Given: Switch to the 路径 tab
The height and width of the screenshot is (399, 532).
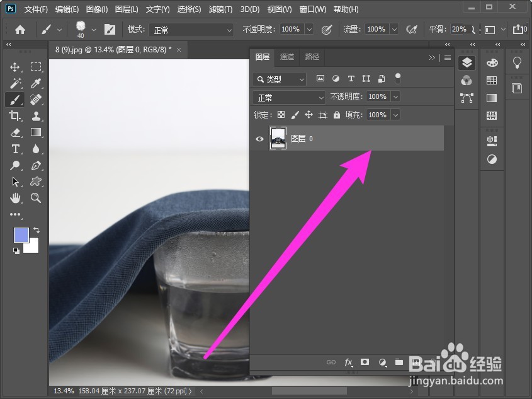Looking at the screenshot, I should click(312, 57).
